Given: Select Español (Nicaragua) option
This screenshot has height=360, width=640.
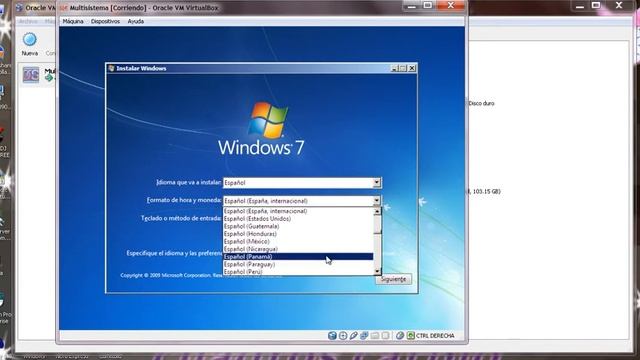Looking at the screenshot, I should [298, 249].
